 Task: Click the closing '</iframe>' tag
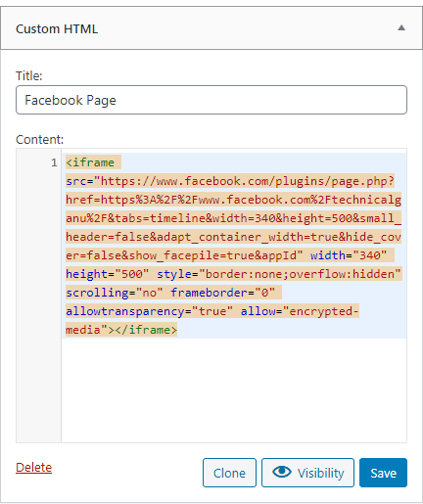pyautogui.click(x=146, y=330)
